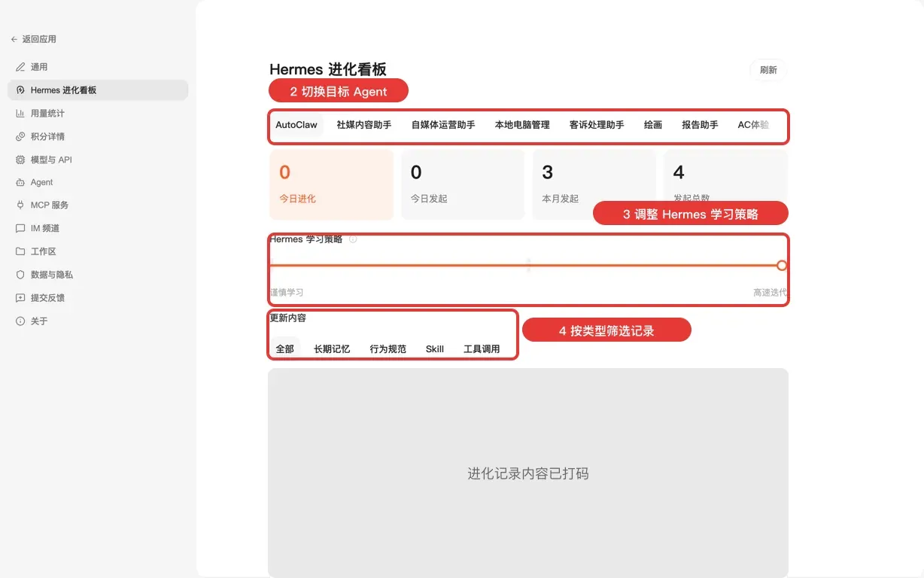The image size is (924, 578).
Task: Open 工作区 in the sidebar
Action: click(x=98, y=251)
